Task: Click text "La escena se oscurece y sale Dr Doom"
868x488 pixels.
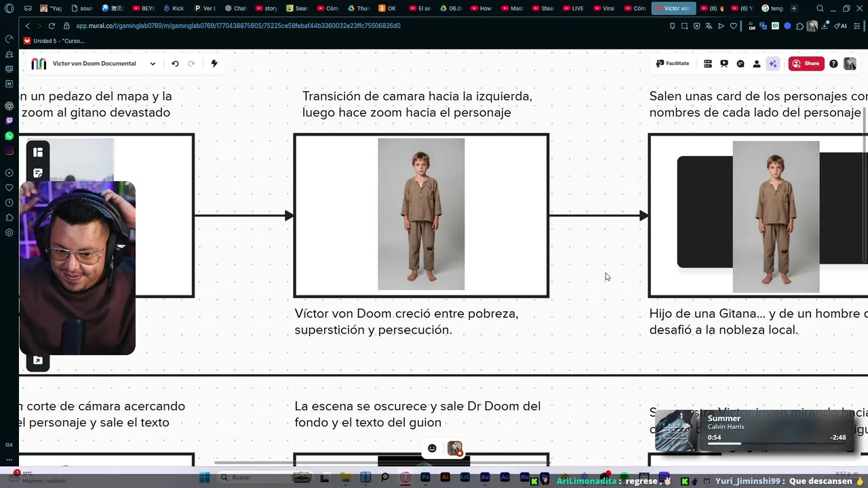Action: point(417,406)
